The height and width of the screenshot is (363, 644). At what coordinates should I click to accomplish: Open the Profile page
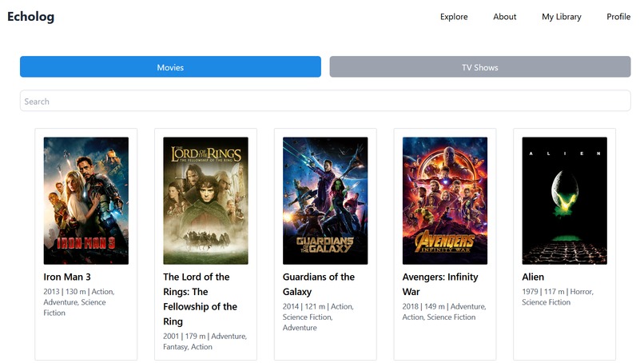[x=618, y=17]
